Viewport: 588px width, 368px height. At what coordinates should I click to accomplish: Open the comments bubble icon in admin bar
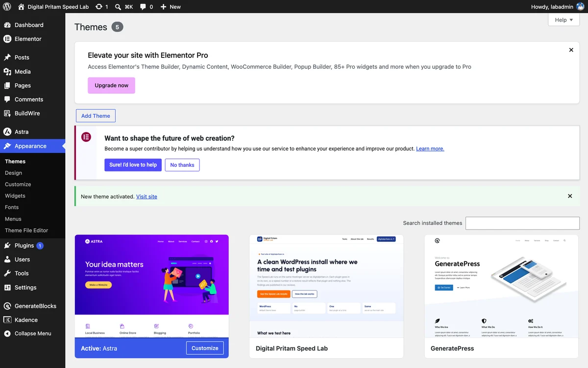tap(143, 7)
